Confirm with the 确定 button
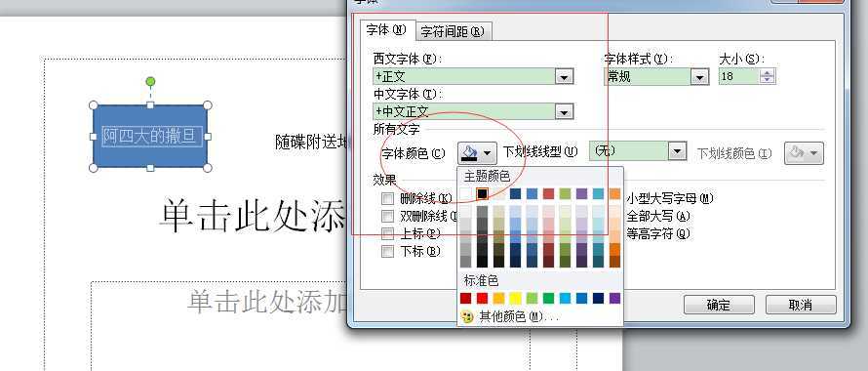 719,305
